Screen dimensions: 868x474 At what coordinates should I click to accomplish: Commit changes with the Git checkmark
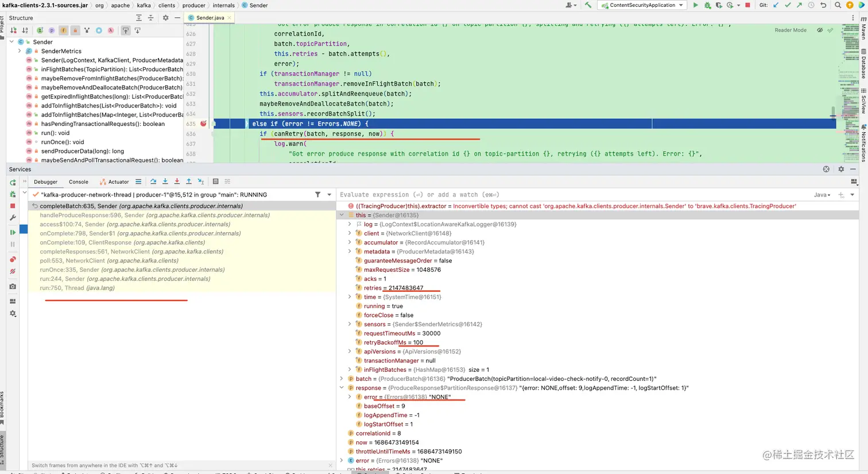tap(788, 5)
